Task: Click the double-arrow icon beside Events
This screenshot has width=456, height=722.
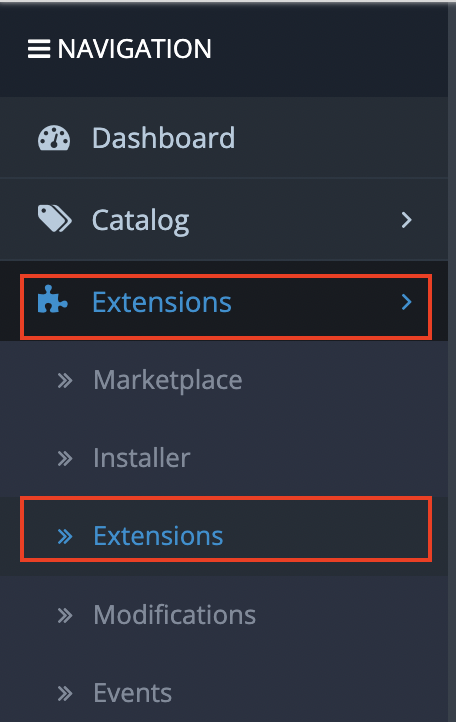Action: pos(65,693)
